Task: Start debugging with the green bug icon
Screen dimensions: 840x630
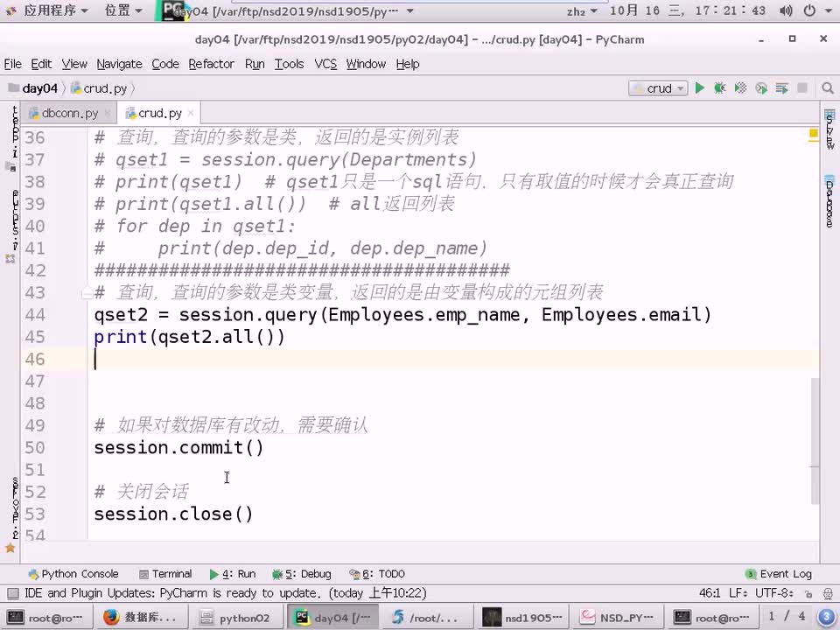Action: [x=719, y=88]
